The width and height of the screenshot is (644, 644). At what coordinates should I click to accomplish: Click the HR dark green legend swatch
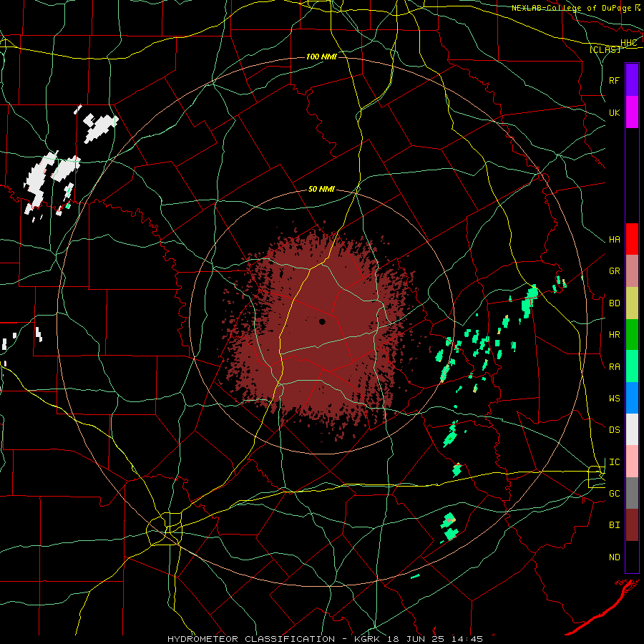click(x=632, y=335)
